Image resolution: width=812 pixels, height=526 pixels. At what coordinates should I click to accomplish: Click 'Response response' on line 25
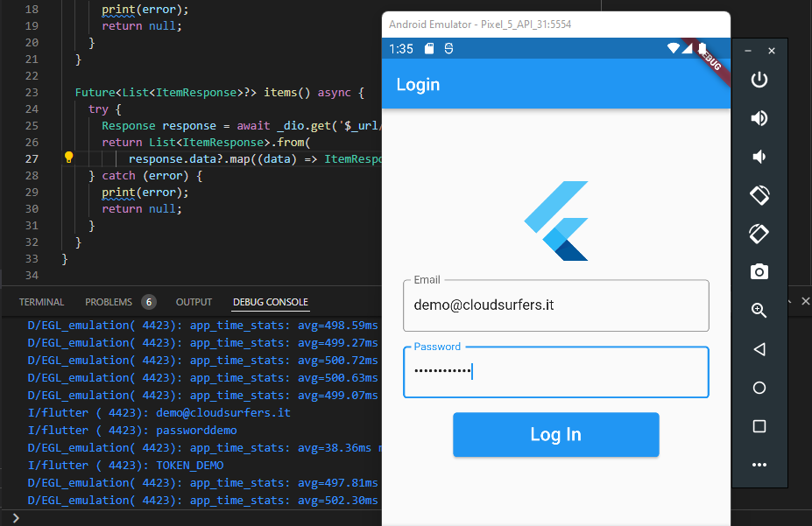pyautogui.click(x=159, y=126)
